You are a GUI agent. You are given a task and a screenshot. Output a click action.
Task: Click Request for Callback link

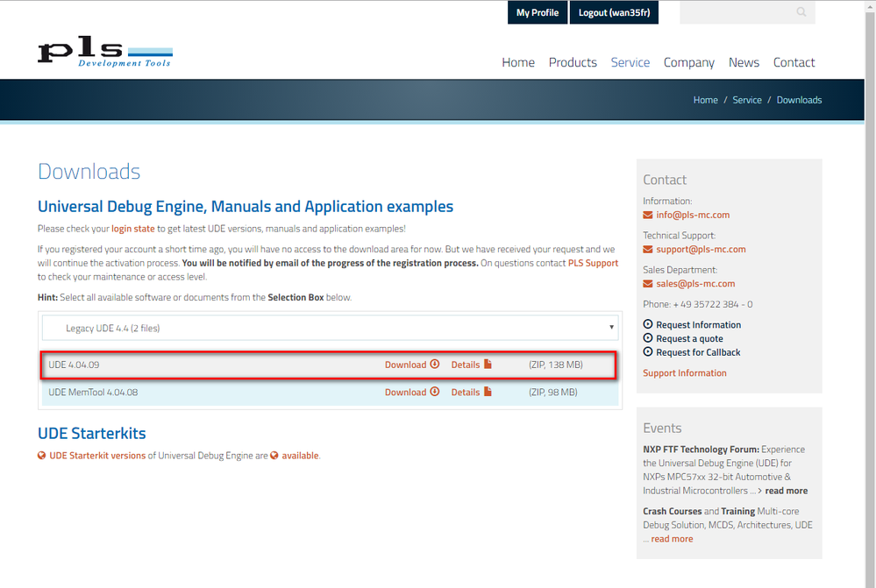pos(698,352)
